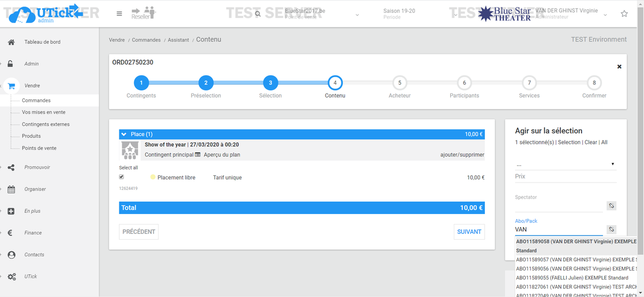Open the Finance sidebar menu

33,233
